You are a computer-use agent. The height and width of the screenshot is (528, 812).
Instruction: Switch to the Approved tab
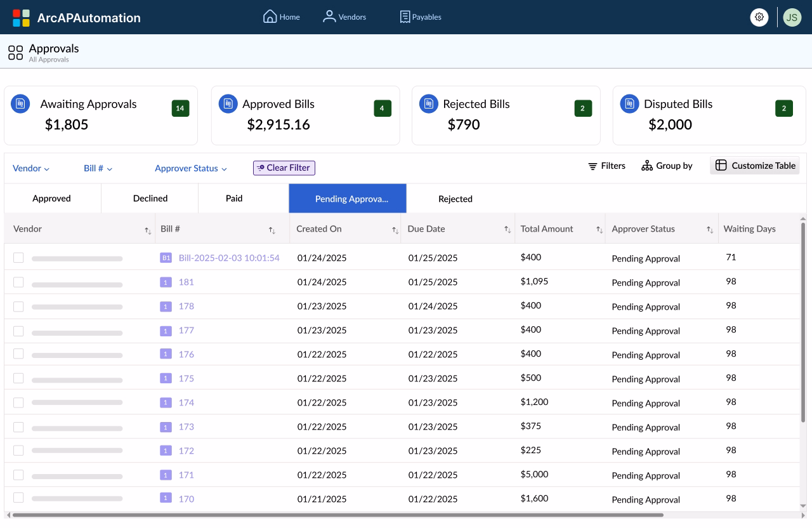[x=52, y=199]
